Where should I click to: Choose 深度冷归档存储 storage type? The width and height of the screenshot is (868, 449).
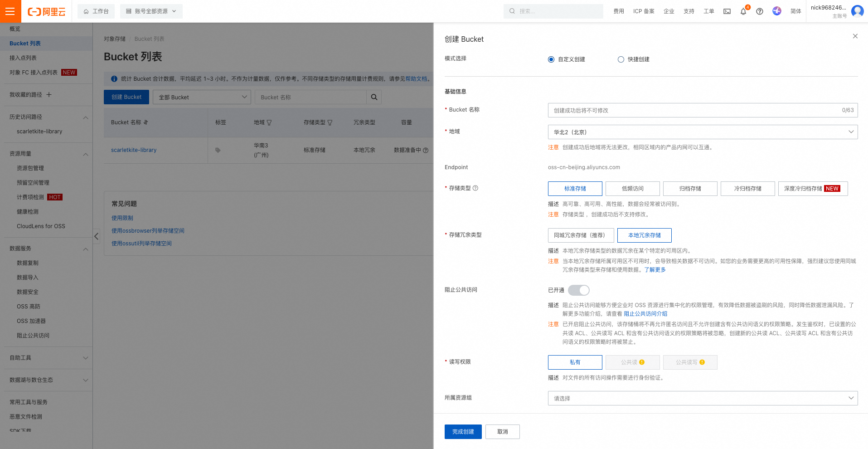point(813,189)
